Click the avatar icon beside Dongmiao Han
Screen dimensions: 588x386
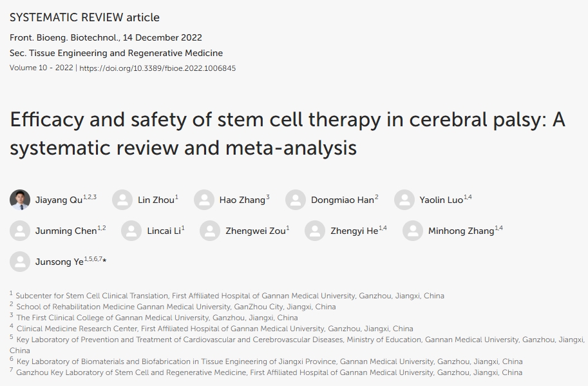click(296, 200)
